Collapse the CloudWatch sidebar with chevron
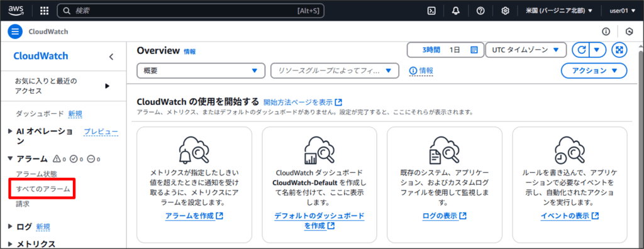 coord(111,57)
